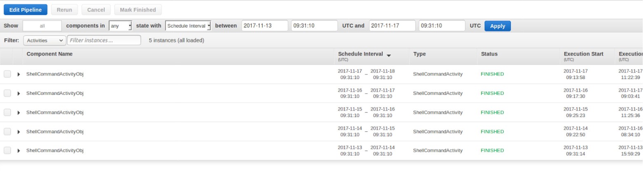The height and width of the screenshot is (173, 644).
Task: Click the Apply filter button
Action: coord(497,26)
